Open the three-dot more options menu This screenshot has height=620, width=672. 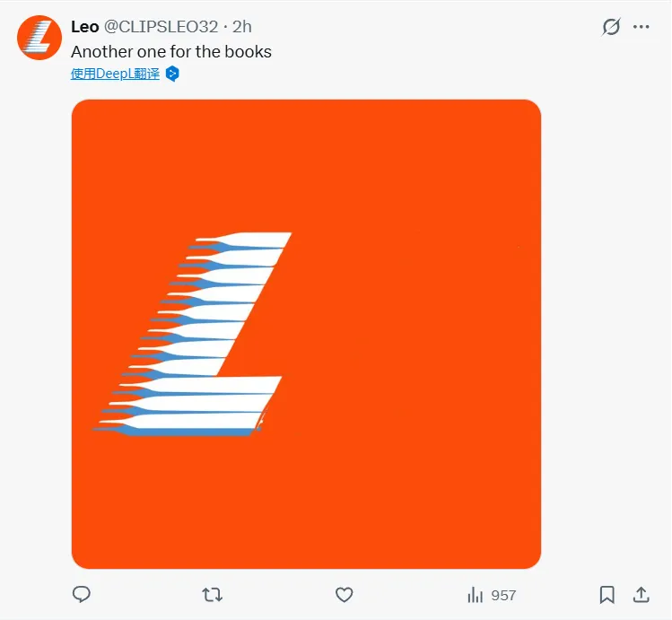click(641, 27)
